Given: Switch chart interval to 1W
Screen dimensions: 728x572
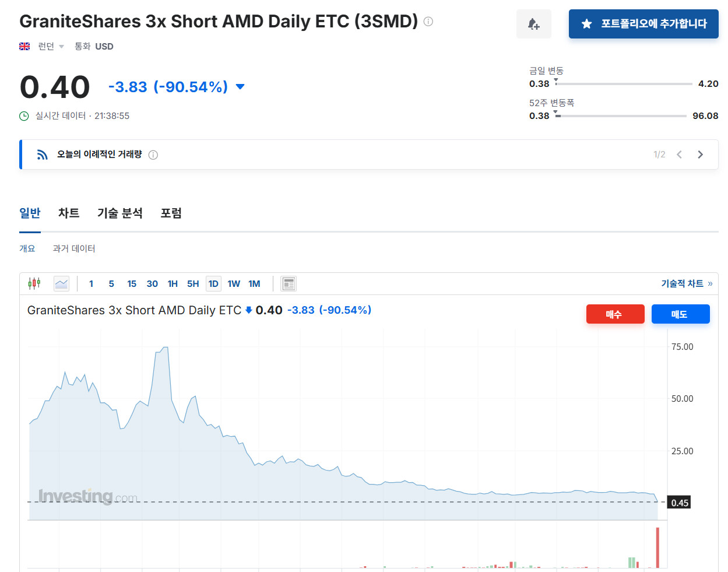Looking at the screenshot, I should [x=234, y=283].
